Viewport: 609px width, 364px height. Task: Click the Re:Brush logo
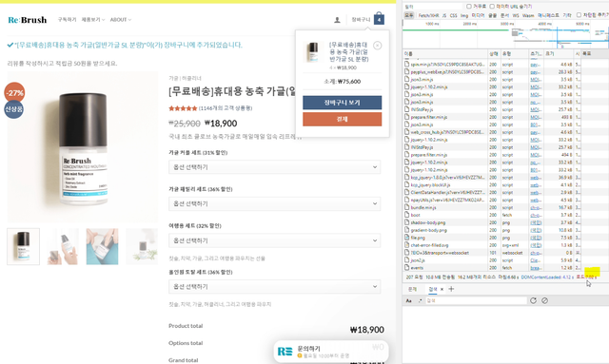click(x=28, y=20)
